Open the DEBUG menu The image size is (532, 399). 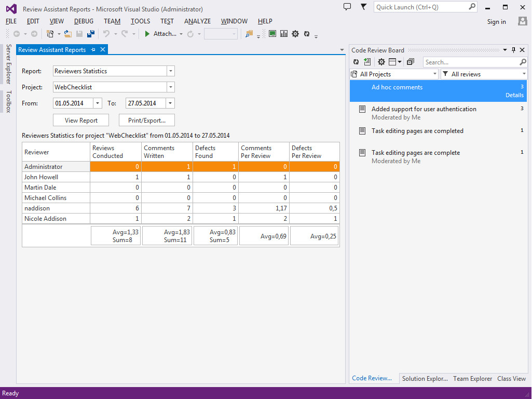pos(84,21)
